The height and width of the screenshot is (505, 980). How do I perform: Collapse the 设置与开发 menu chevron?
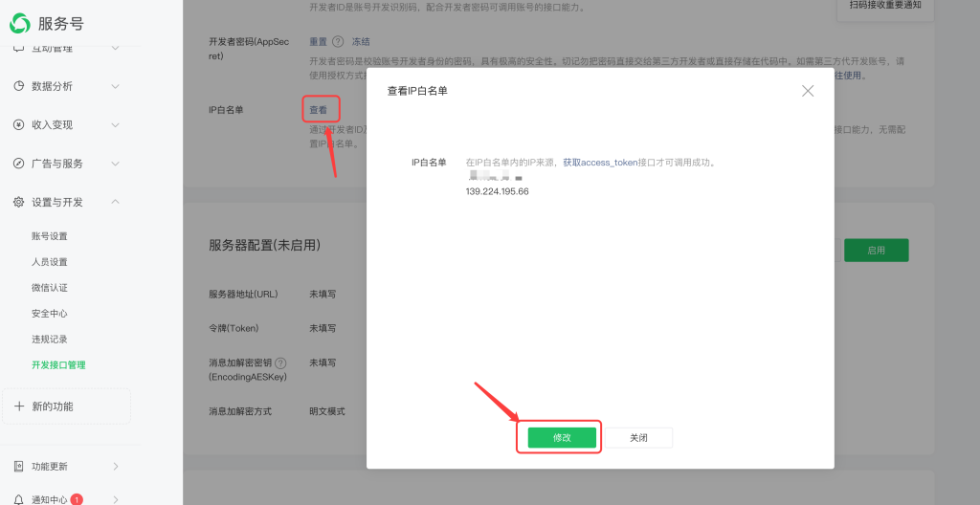(115, 202)
